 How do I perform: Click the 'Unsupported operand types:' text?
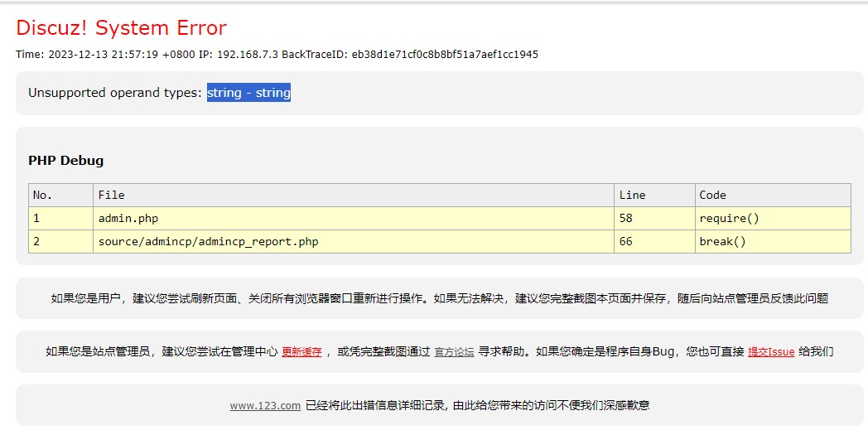coord(115,93)
